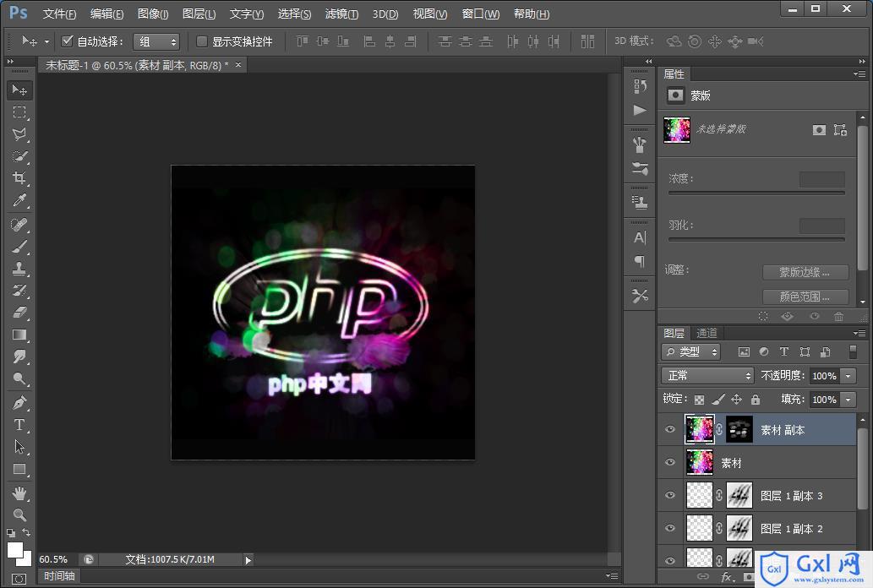Open the Paragraph panel icon
The image size is (873, 588).
point(640,261)
